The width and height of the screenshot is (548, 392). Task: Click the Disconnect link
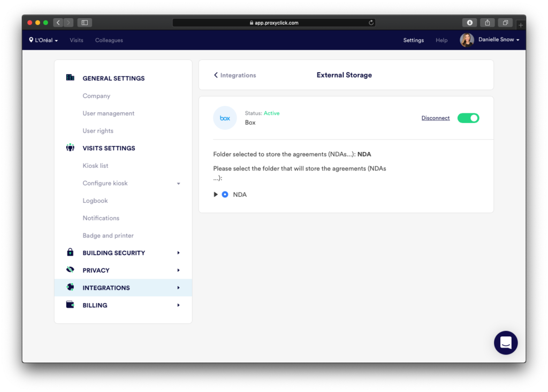coord(435,118)
